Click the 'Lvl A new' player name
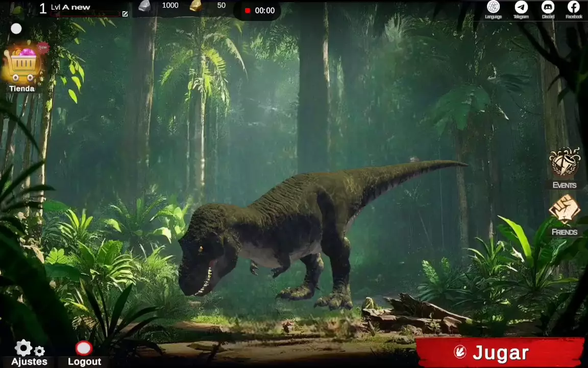Image resolution: width=588 pixels, height=368 pixels. click(x=70, y=7)
